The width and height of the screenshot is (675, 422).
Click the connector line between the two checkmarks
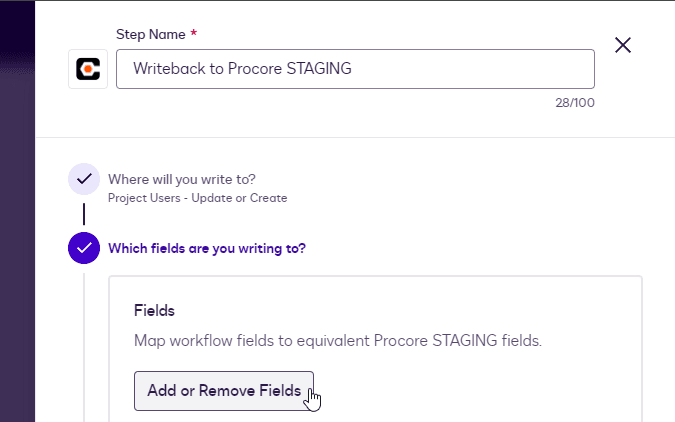click(83, 214)
